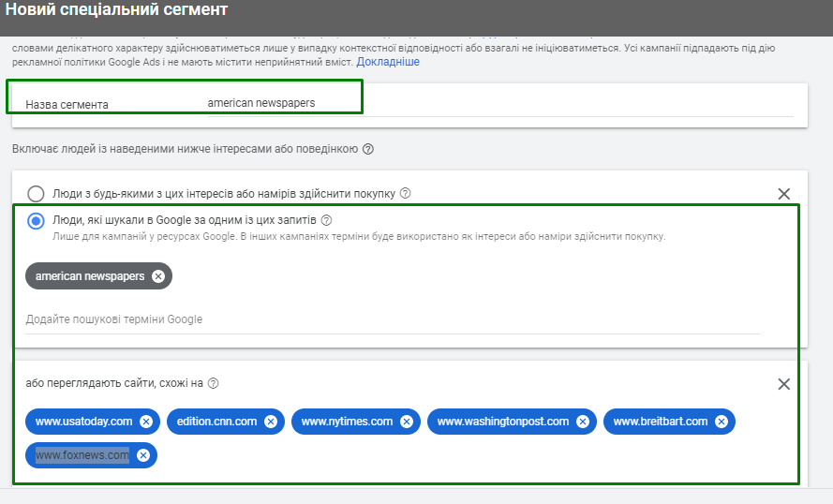Open the 'Докладніше' link
The height and width of the screenshot is (504, 833).
pyautogui.click(x=388, y=62)
